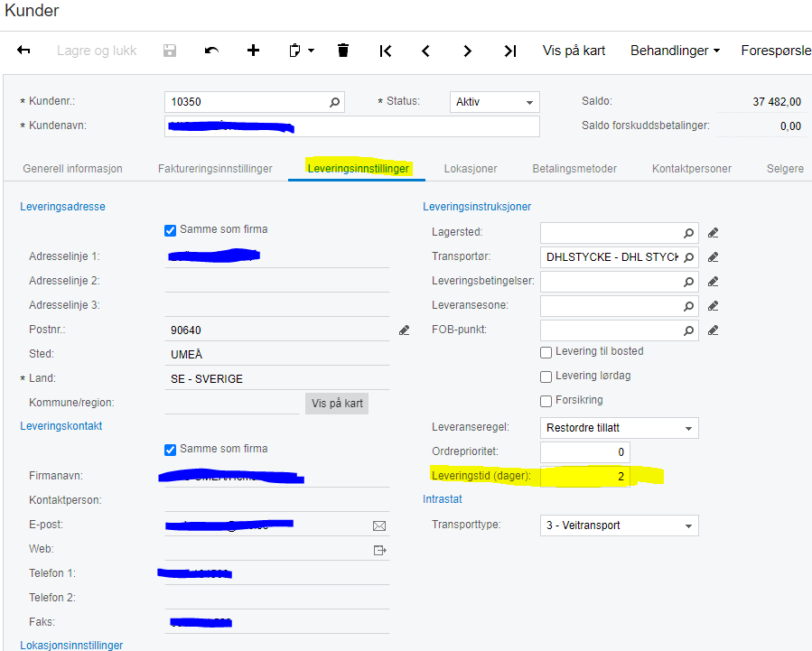Click the open-link icon in Web field
The image size is (812, 651).
point(379,550)
